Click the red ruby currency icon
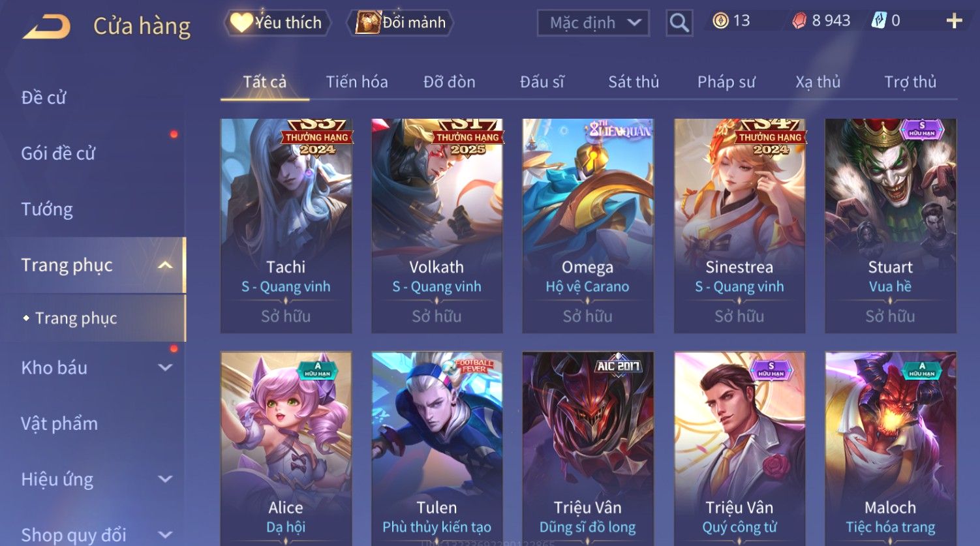 coord(799,22)
